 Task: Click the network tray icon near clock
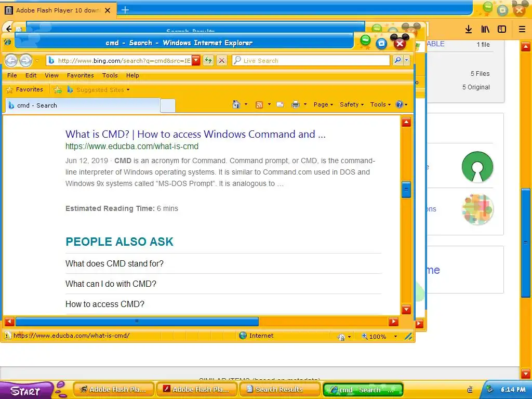click(489, 389)
